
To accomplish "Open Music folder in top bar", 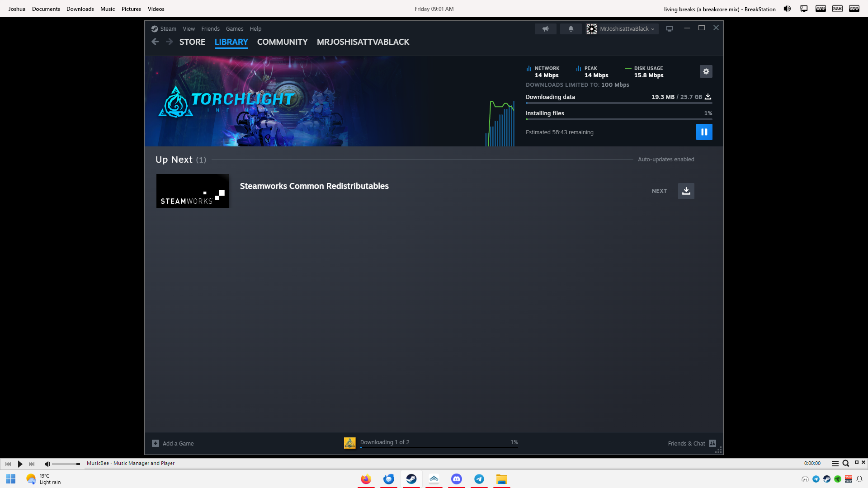I will 108,9.
